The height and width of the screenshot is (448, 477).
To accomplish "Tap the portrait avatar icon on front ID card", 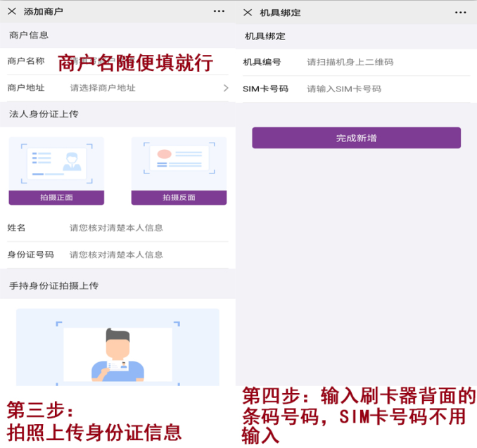I will [72, 162].
